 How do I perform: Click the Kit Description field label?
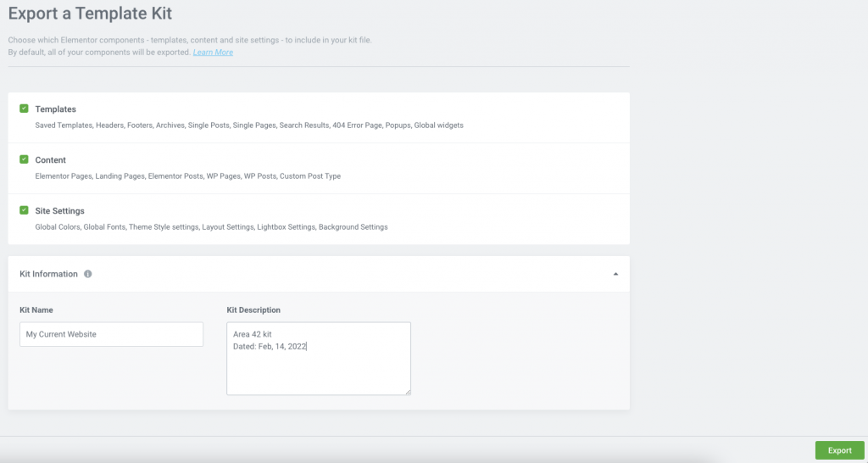tap(253, 310)
